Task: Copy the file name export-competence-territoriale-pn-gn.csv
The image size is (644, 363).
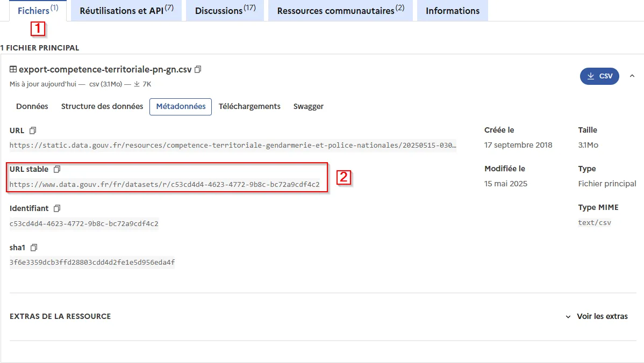Action: point(198,69)
